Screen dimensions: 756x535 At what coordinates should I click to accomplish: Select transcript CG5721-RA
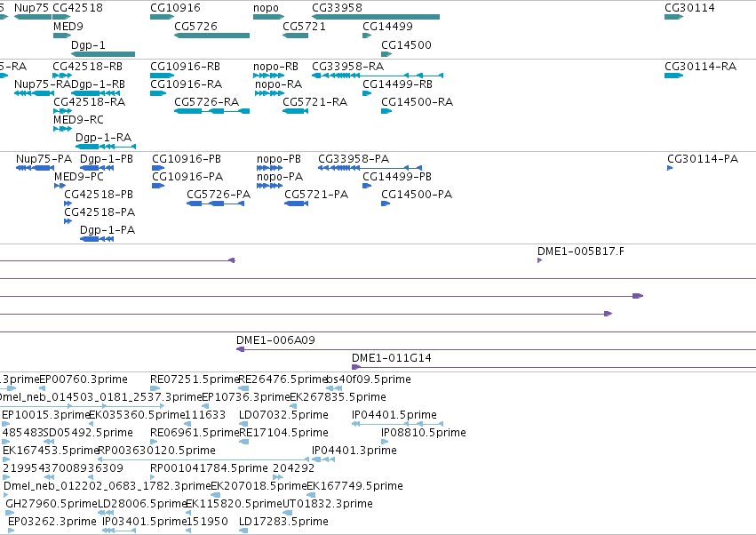click(x=314, y=102)
